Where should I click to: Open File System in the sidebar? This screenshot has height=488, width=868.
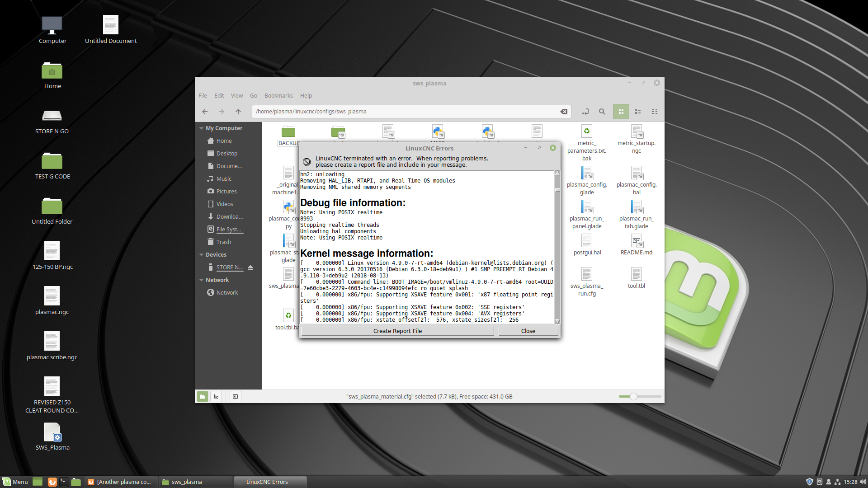pyautogui.click(x=229, y=230)
